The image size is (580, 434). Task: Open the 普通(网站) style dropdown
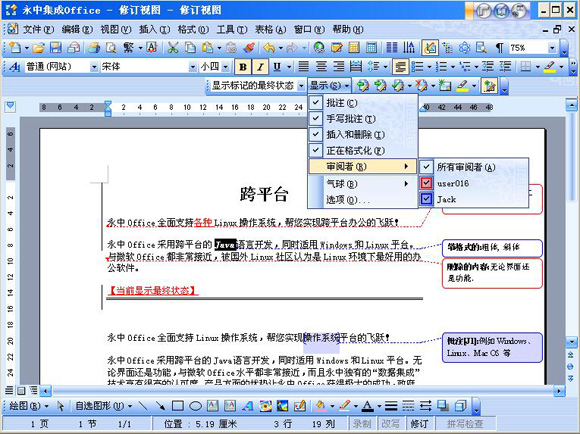click(x=94, y=67)
